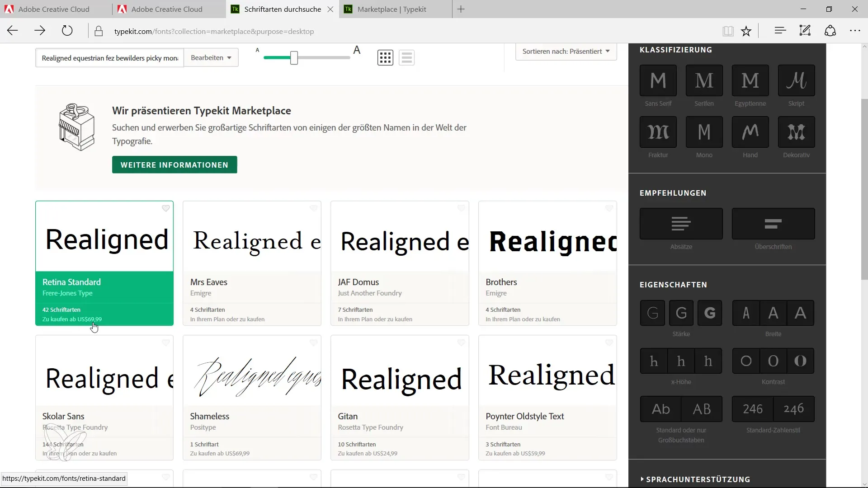The width and height of the screenshot is (868, 488).
Task: Favorite the Retina Standard font card heart
Action: (166, 208)
